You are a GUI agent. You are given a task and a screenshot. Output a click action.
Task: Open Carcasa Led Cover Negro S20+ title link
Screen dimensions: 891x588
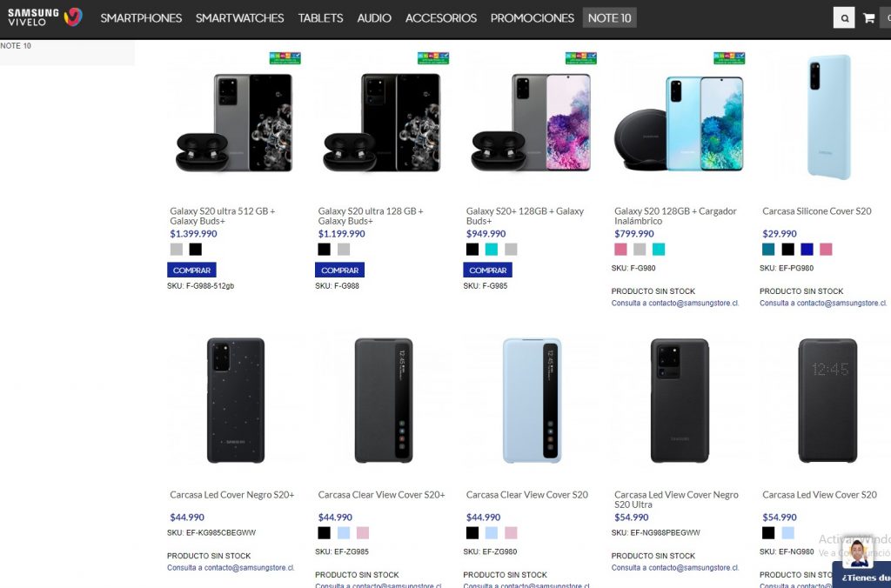click(x=232, y=495)
